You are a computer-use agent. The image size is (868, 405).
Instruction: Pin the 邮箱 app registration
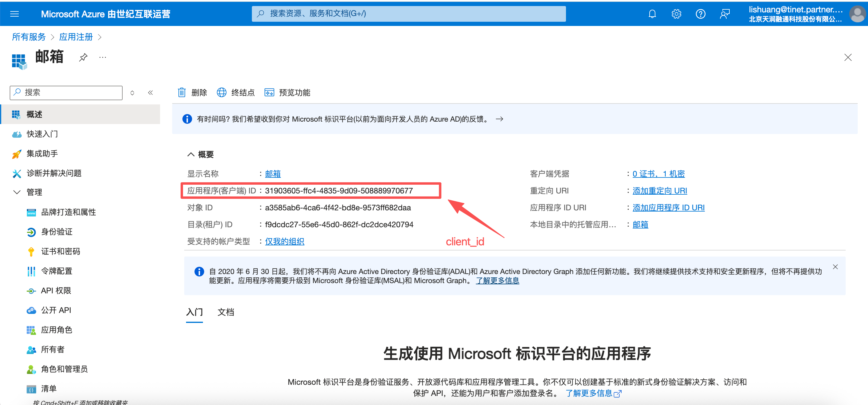[x=83, y=58]
